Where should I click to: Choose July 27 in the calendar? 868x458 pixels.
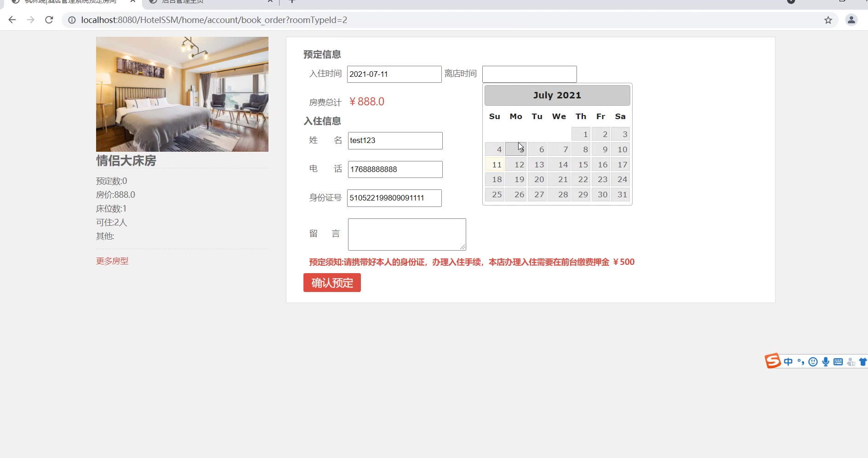[537, 195]
